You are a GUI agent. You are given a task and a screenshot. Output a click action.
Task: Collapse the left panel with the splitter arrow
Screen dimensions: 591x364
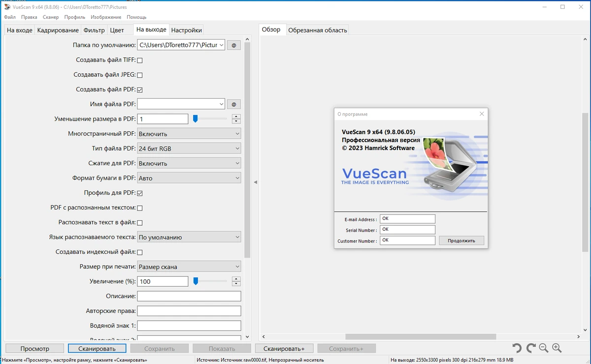point(255,182)
